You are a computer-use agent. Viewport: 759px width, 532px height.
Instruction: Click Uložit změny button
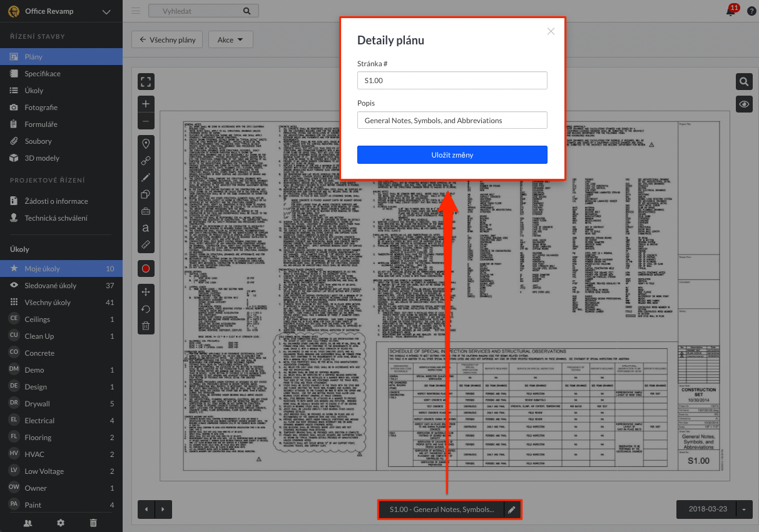452,154
